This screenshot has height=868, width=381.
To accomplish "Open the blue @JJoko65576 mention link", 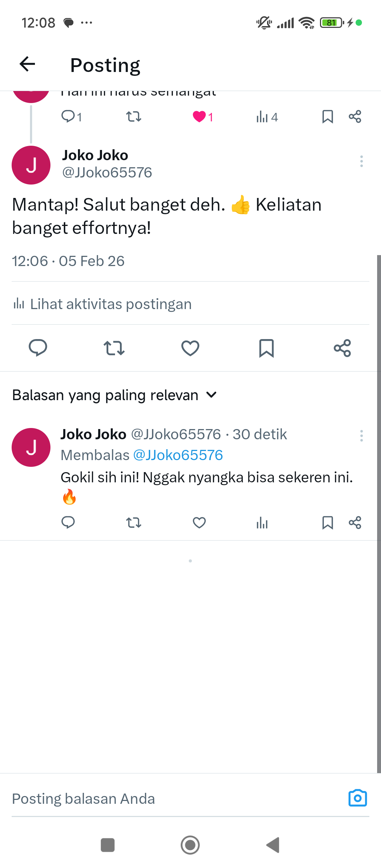I will (178, 455).
